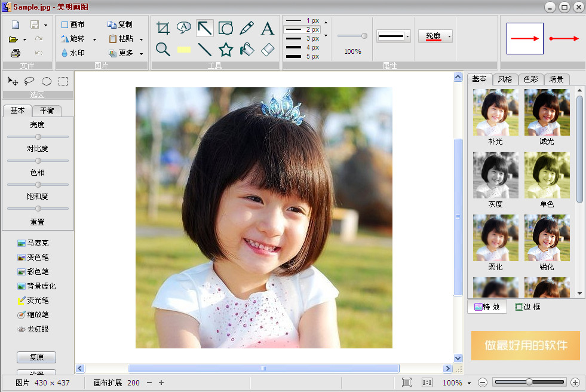
Task: Choose the speech bubble text tool
Action: point(183,27)
